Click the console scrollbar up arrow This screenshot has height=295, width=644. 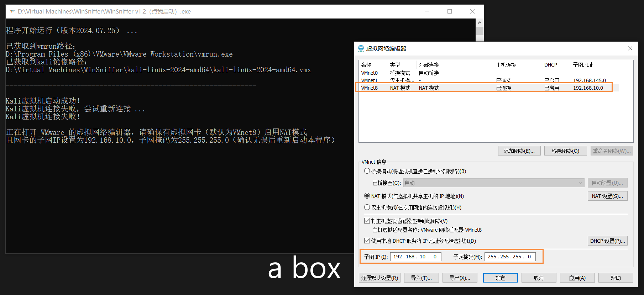[480, 23]
